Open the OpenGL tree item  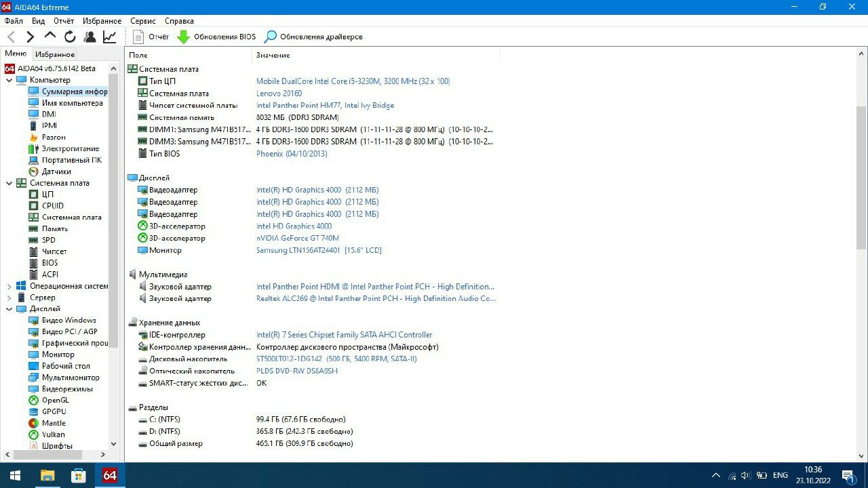[x=49, y=401]
